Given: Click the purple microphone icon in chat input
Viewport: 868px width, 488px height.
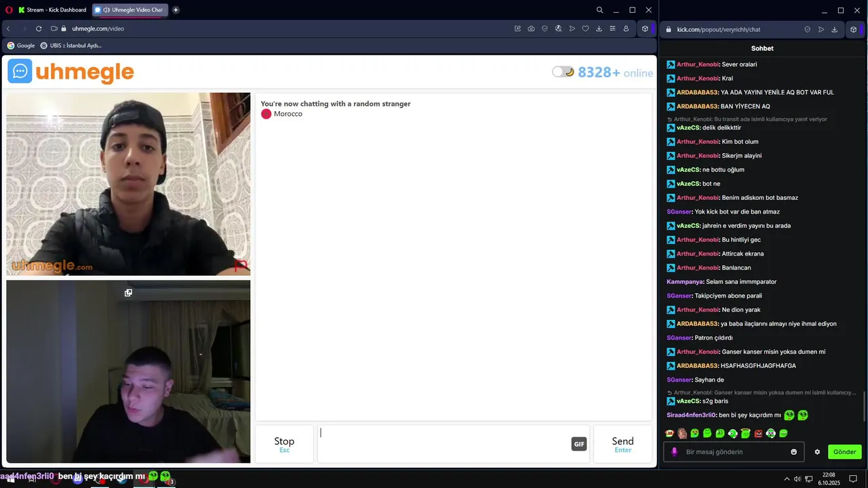Looking at the screenshot, I should point(674,452).
